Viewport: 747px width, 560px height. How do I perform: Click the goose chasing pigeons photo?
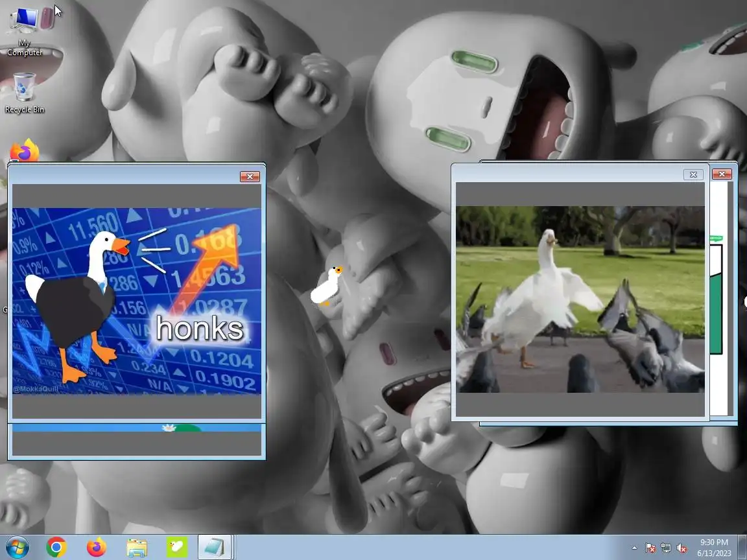click(580, 299)
